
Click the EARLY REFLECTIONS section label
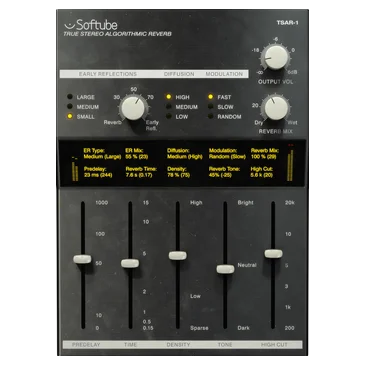pyautogui.click(x=108, y=74)
